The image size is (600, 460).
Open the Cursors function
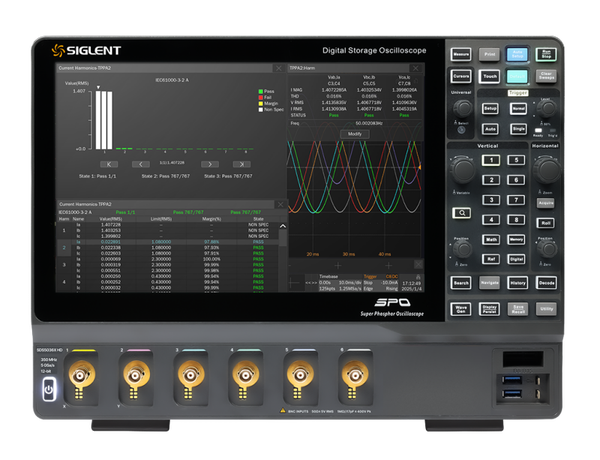point(461,76)
